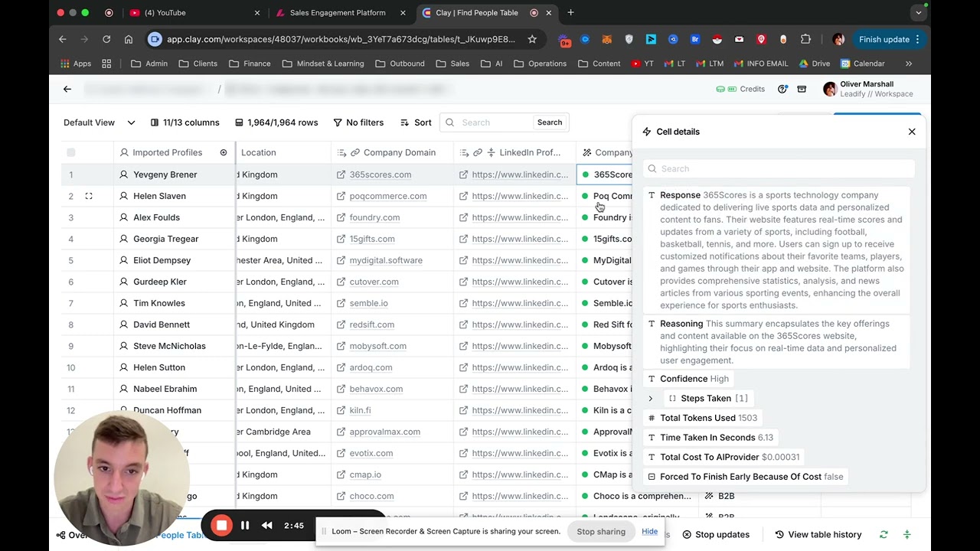
Task: Open the Clients bookmarks folder
Action: (198, 64)
